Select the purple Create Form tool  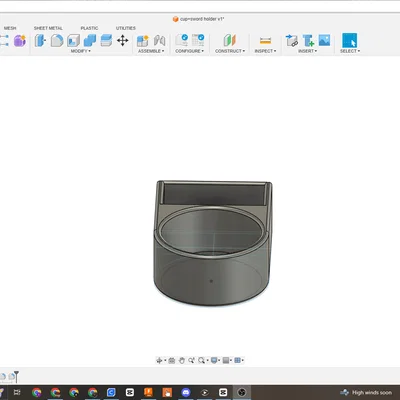[20, 41]
